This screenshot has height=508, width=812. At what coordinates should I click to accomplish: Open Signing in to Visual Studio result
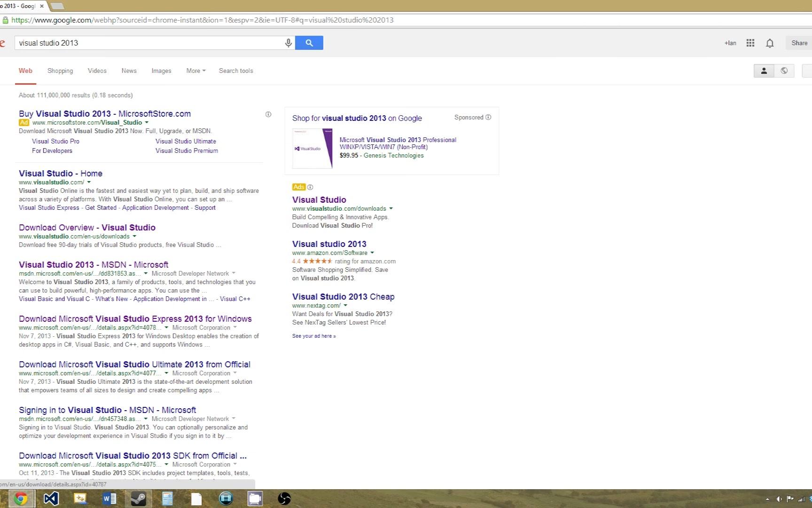(x=107, y=410)
